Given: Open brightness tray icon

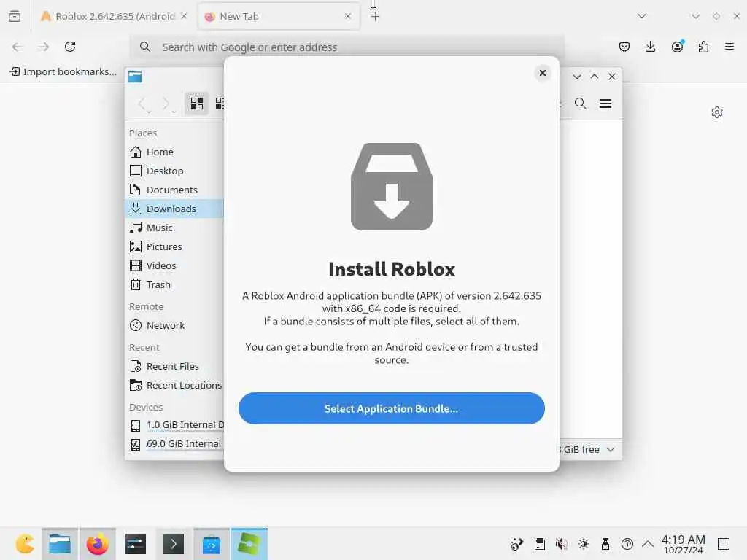Looking at the screenshot, I should point(583,544).
